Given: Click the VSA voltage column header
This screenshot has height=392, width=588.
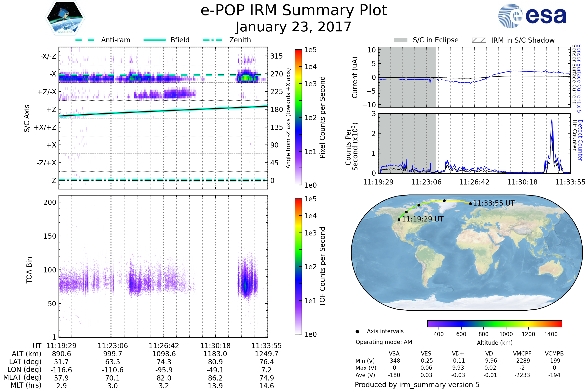Looking at the screenshot, I should coord(394,354).
